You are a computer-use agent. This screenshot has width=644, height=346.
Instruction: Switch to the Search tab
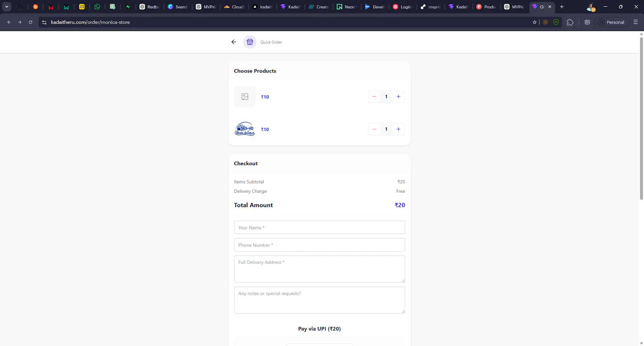[178, 7]
